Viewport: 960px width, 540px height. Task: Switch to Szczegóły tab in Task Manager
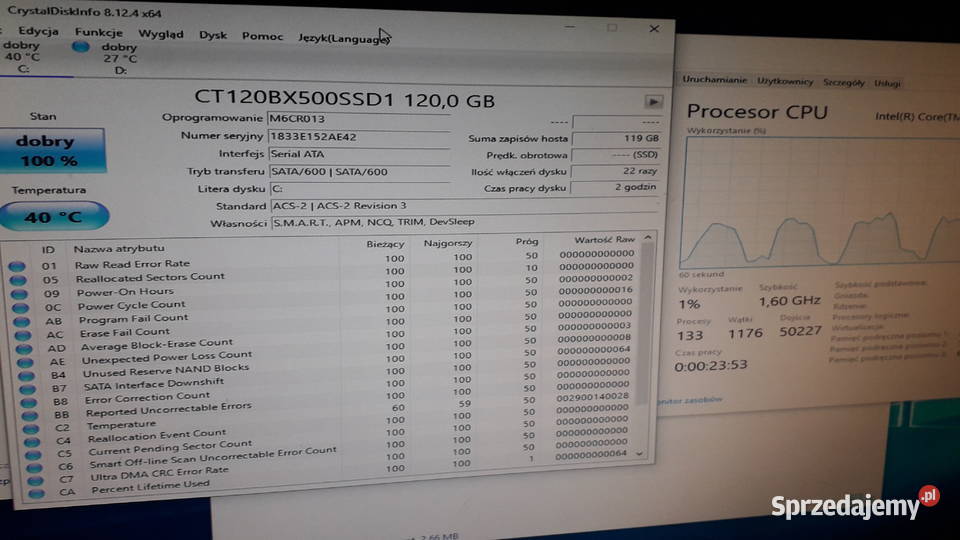pyautogui.click(x=844, y=82)
